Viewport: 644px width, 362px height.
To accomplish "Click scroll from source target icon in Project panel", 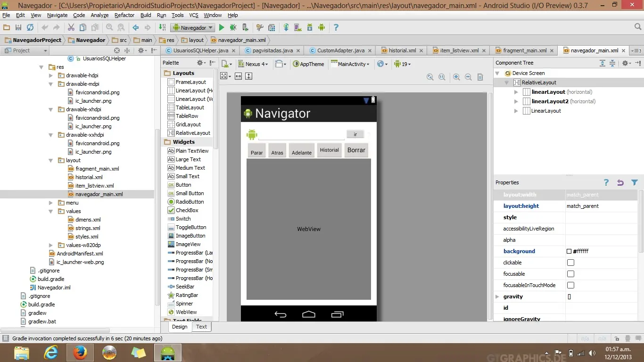I will coord(117,50).
